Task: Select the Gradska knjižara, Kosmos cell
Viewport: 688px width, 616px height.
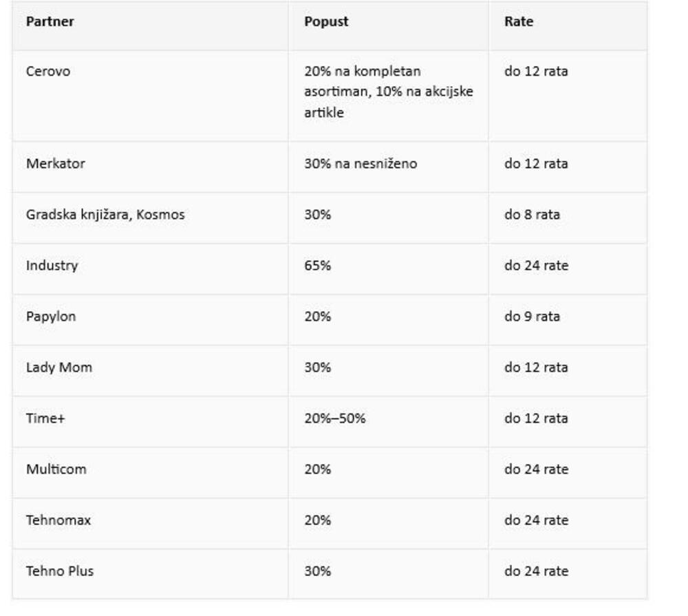Action: click(x=105, y=215)
